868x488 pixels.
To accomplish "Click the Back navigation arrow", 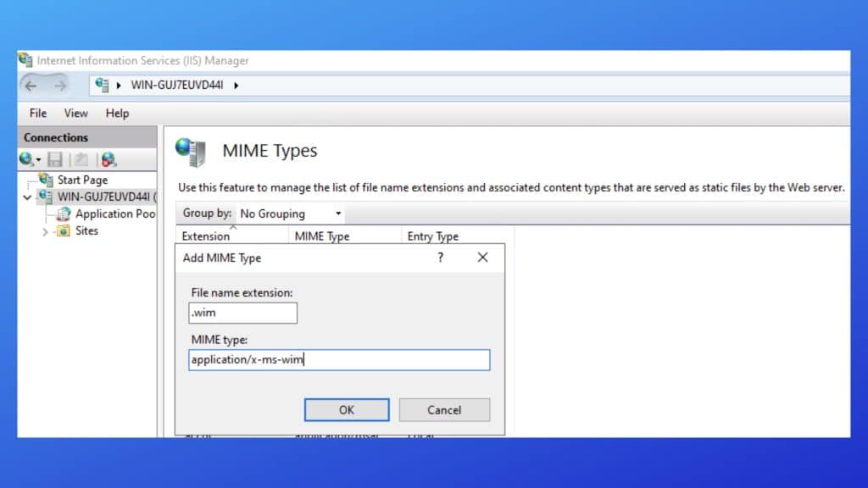I will click(31, 85).
